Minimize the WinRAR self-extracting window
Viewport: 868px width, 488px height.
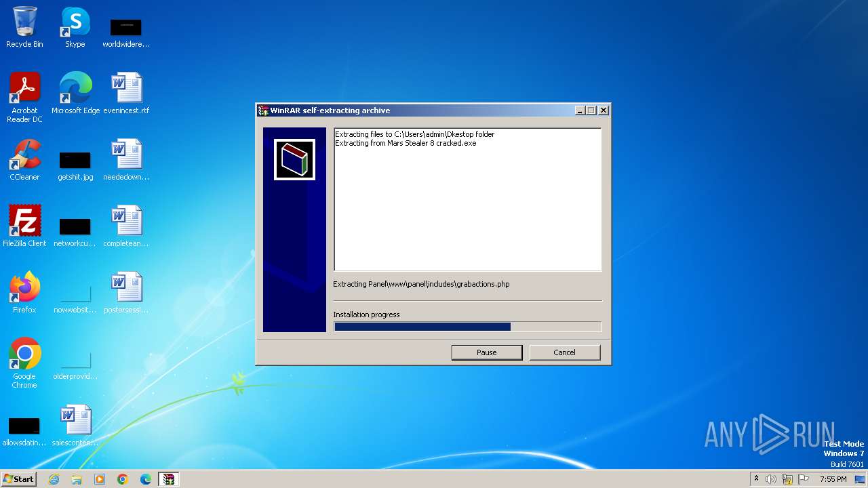[x=580, y=110]
